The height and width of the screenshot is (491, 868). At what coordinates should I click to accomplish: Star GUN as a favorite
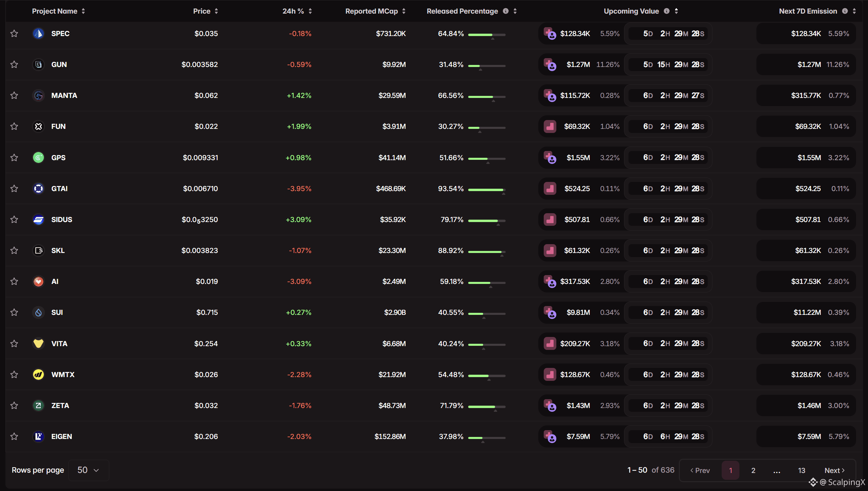coord(14,64)
